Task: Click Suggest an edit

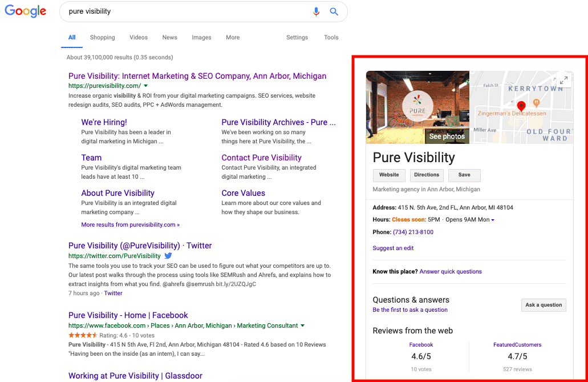Action: click(x=393, y=248)
